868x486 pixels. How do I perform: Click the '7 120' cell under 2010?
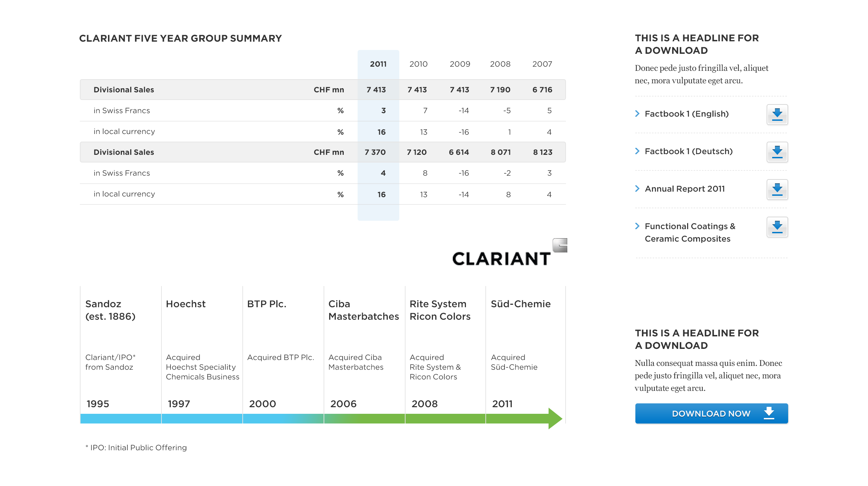click(417, 152)
